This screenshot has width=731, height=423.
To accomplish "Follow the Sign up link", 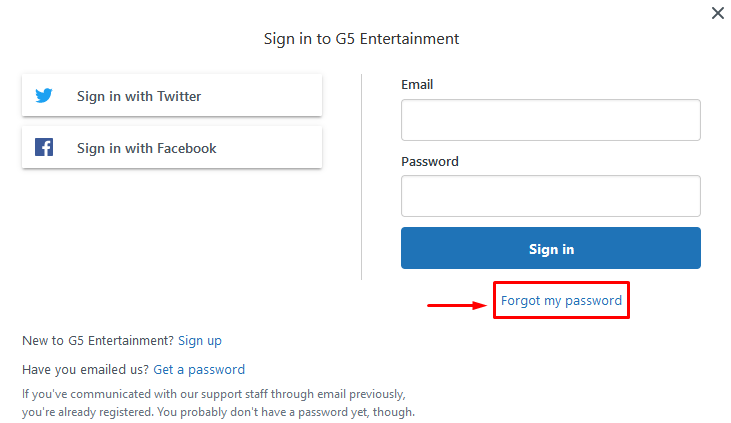I will point(200,341).
